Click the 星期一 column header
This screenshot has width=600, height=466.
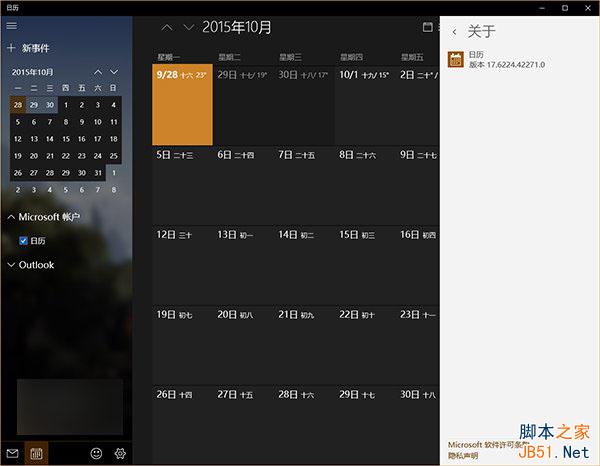click(169, 57)
